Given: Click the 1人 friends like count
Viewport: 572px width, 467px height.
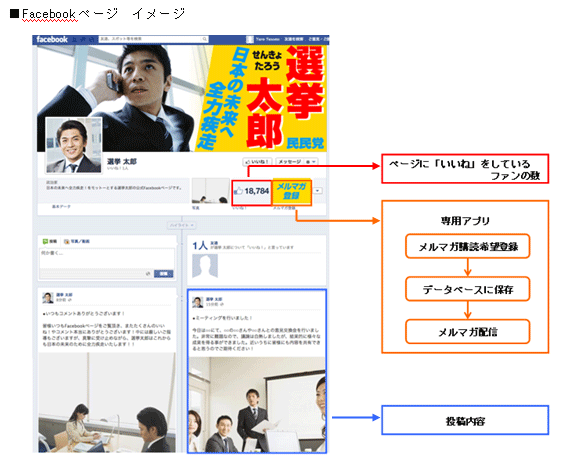Looking at the screenshot, I should pyautogui.click(x=200, y=246).
